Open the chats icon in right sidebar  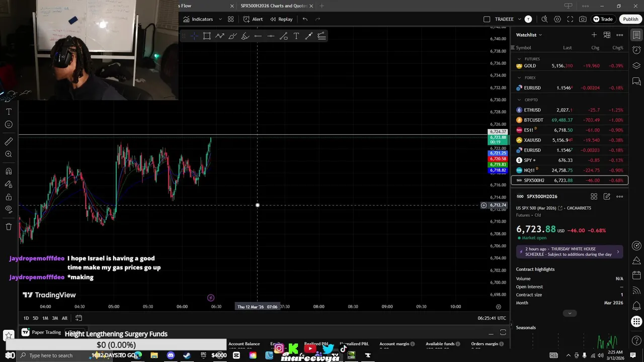pyautogui.click(x=636, y=81)
